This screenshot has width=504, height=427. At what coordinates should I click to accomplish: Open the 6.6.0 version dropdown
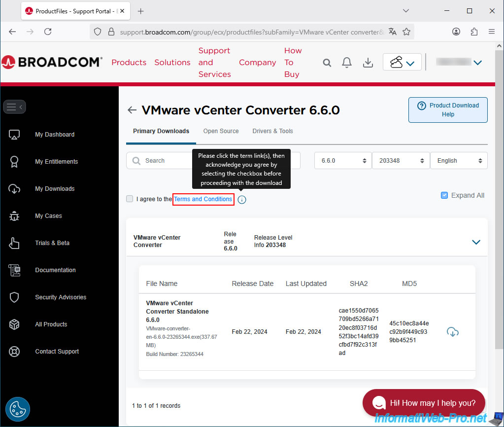pos(343,161)
